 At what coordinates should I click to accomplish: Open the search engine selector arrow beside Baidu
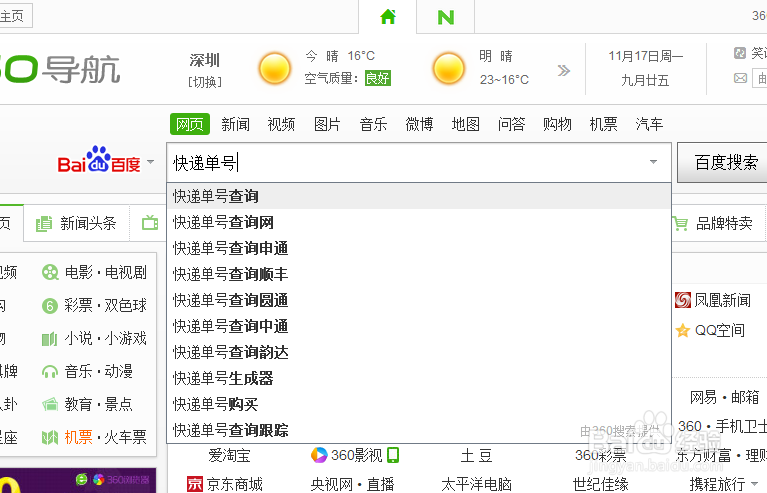pos(151,161)
